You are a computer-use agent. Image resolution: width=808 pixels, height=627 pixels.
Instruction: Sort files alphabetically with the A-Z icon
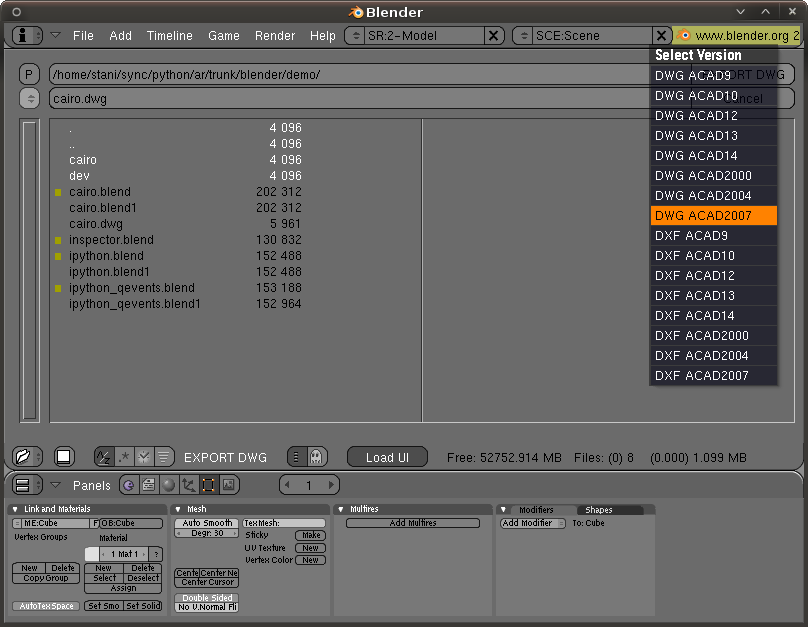(x=104, y=458)
